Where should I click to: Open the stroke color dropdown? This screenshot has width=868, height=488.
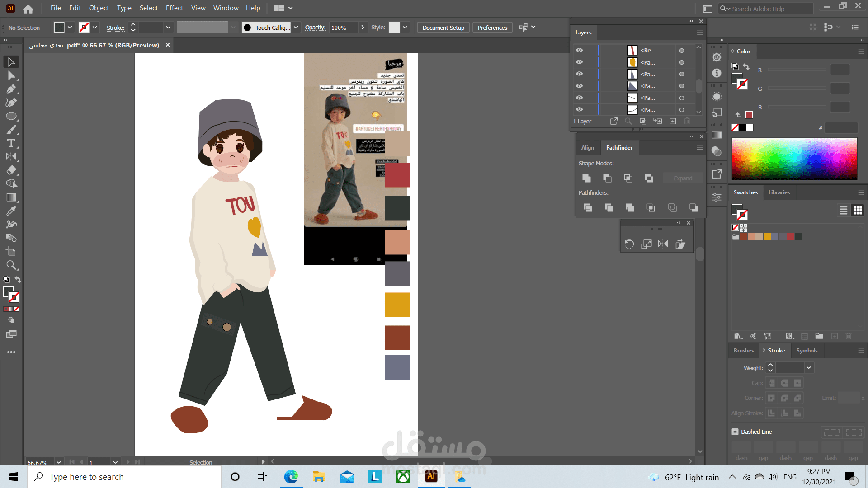click(95, 28)
